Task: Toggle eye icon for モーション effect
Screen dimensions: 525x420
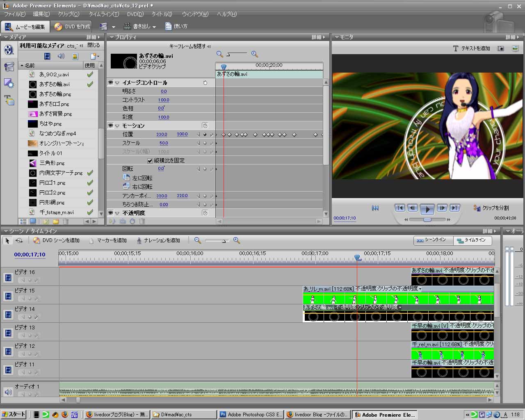Action: [x=110, y=126]
